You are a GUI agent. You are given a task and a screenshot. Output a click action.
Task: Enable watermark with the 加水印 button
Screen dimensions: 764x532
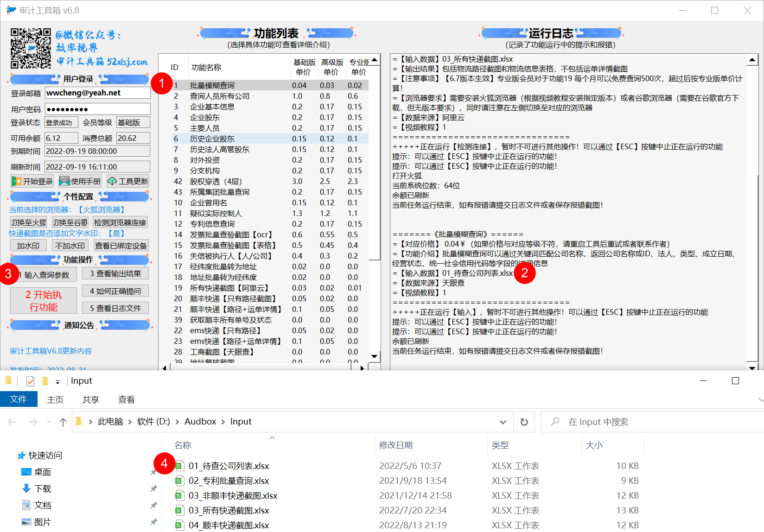click(x=28, y=246)
